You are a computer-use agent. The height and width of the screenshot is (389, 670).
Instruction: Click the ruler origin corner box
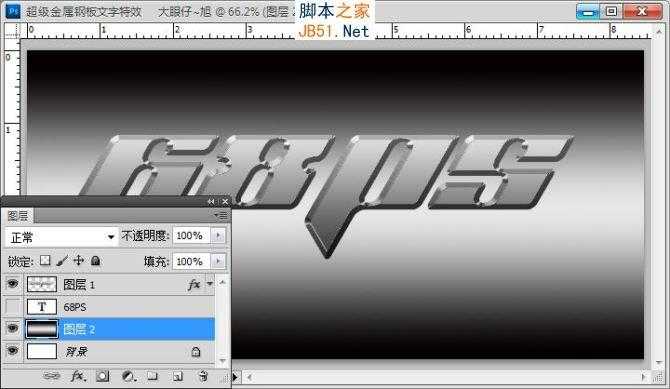(12, 31)
